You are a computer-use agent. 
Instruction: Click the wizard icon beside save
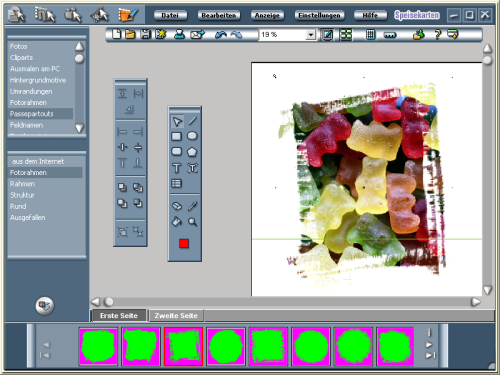coord(161,34)
